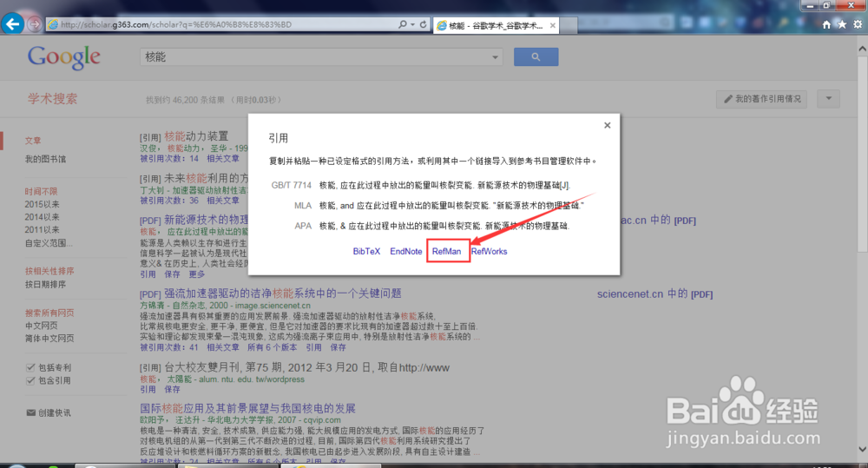Image resolution: width=868 pixels, height=468 pixels.
Task: Click 保存 under the 台大校友雙月刊 result
Action: click(172, 389)
